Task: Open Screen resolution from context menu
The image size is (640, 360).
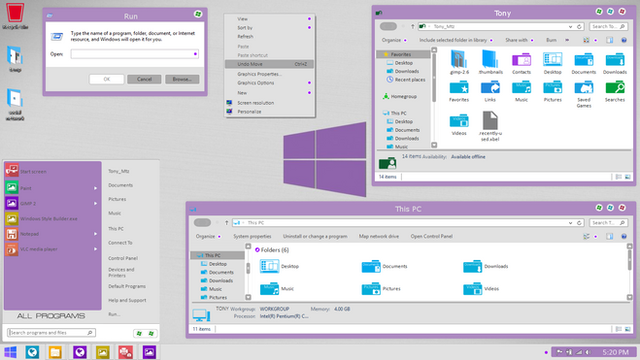Action: [x=269, y=103]
